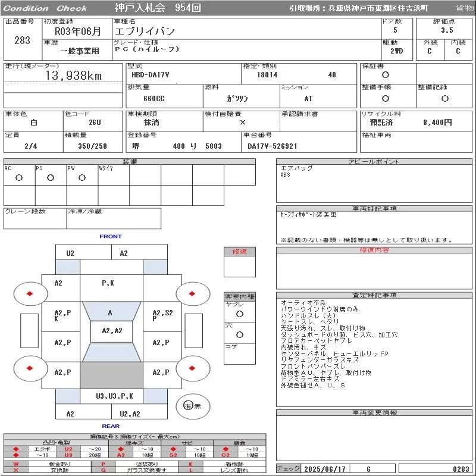Select the PS equipment circle mark
The height and width of the screenshot is (476, 476).
pyautogui.click(x=51, y=177)
